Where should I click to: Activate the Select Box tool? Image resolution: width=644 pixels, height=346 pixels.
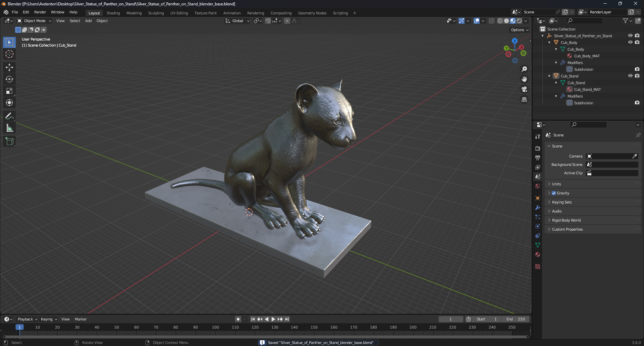(9, 42)
